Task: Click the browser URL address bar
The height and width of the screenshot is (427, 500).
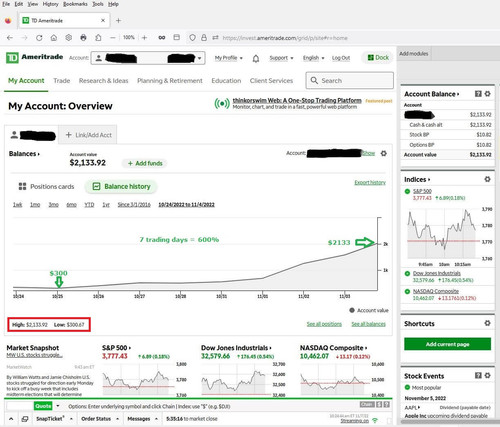Action: coord(284,38)
